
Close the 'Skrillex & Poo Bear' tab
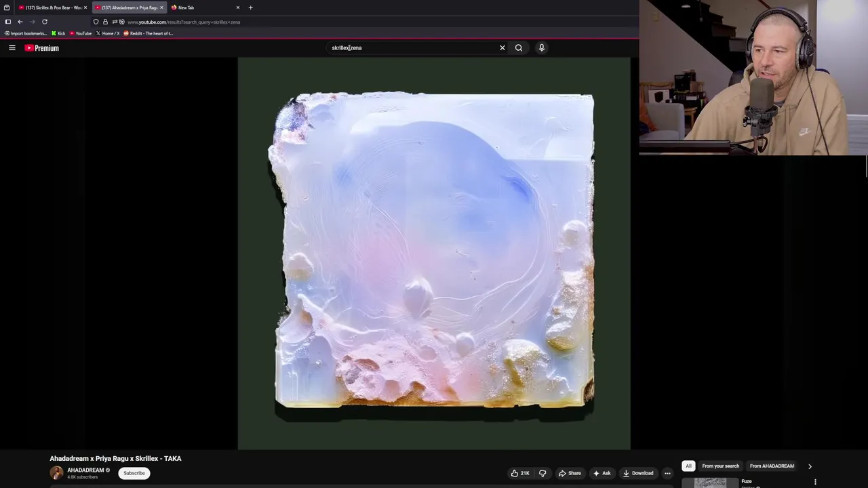[x=85, y=7]
